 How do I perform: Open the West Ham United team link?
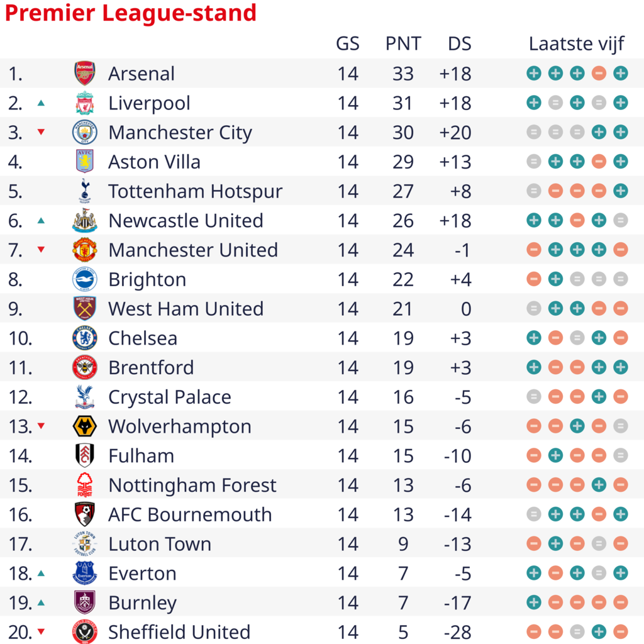pos(186,309)
